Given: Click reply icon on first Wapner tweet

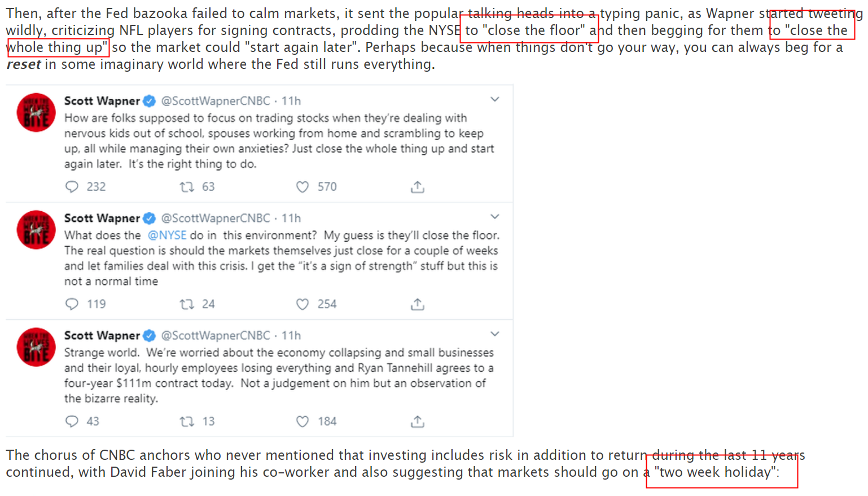Looking at the screenshot, I should point(72,187).
